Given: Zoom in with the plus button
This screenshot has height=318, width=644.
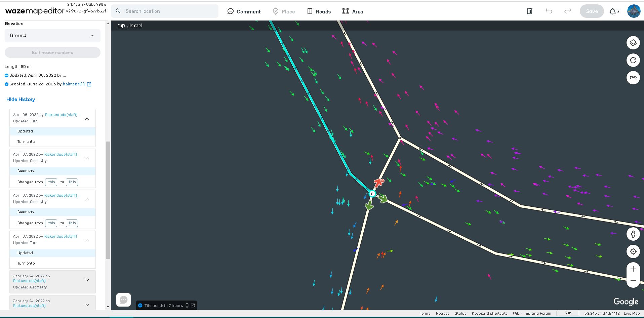Looking at the screenshot, I should tap(633, 269).
